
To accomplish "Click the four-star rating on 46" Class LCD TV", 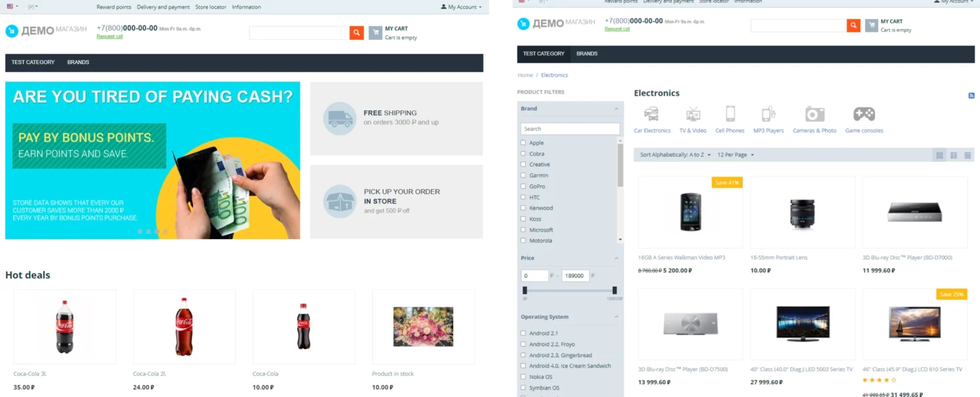I will [x=879, y=379].
